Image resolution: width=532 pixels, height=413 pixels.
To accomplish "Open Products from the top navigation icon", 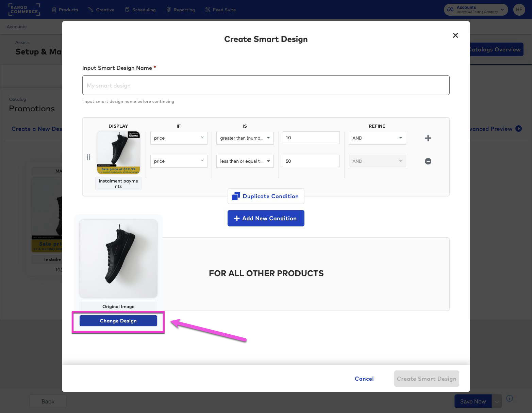I will [53, 10].
